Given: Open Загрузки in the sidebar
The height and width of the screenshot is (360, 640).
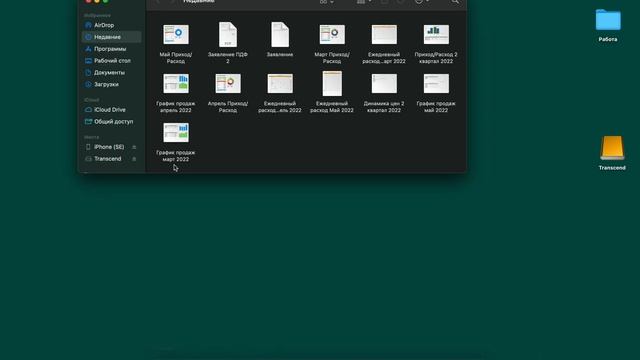Looking at the screenshot, I should click(106, 84).
